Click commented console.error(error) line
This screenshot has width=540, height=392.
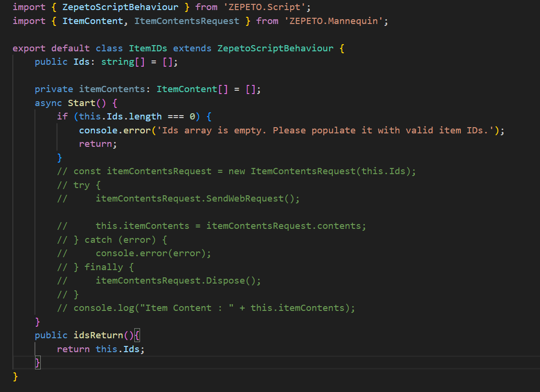tap(134, 253)
